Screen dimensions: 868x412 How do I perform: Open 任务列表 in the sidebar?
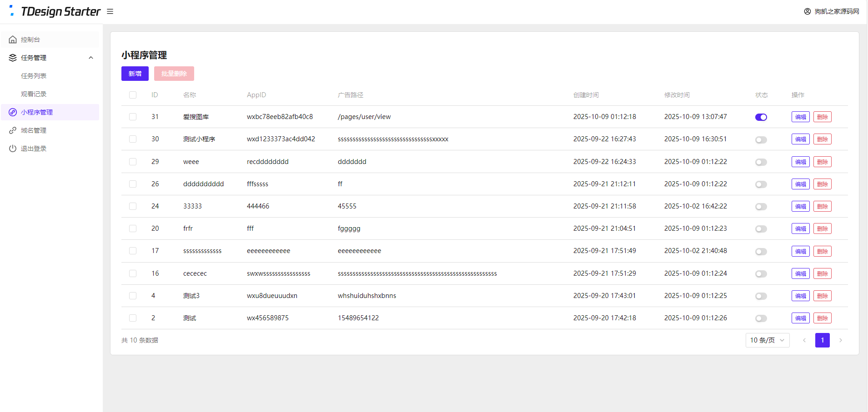(x=34, y=76)
